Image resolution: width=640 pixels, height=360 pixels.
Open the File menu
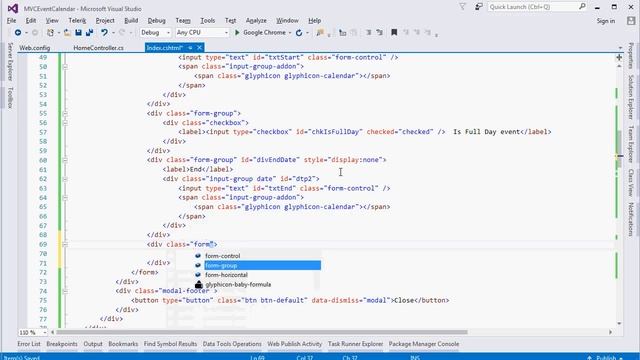[11, 20]
